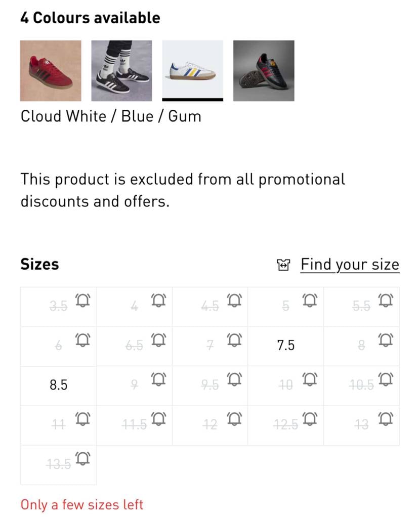Viewport: 420px width, 517px height.
Task: Select the red suede shoe colour
Action: [51, 71]
